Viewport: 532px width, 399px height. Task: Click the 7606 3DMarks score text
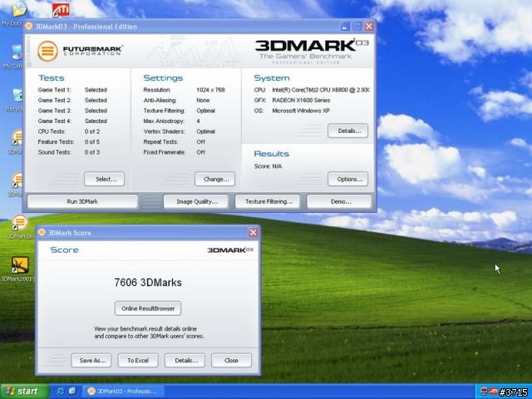pyautogui.click(x=148, y=283)
